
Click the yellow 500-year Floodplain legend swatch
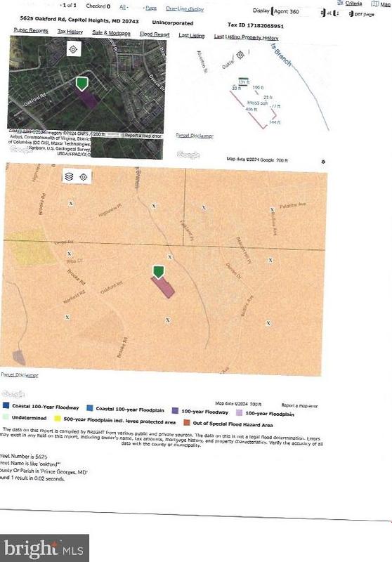click(58, 418)
